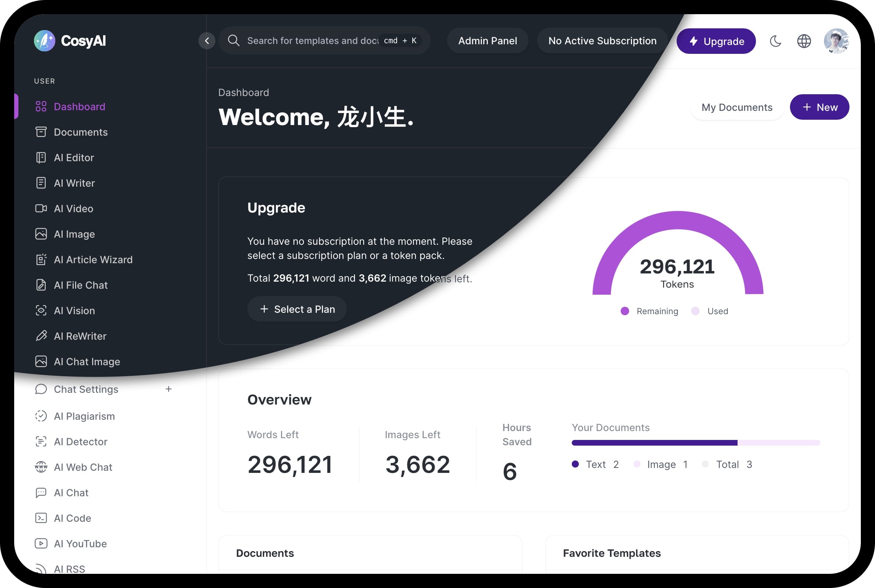This screenshot has width=875, height=588.
Task: Collapse the left sidebar panel
Action: (207, 41)
